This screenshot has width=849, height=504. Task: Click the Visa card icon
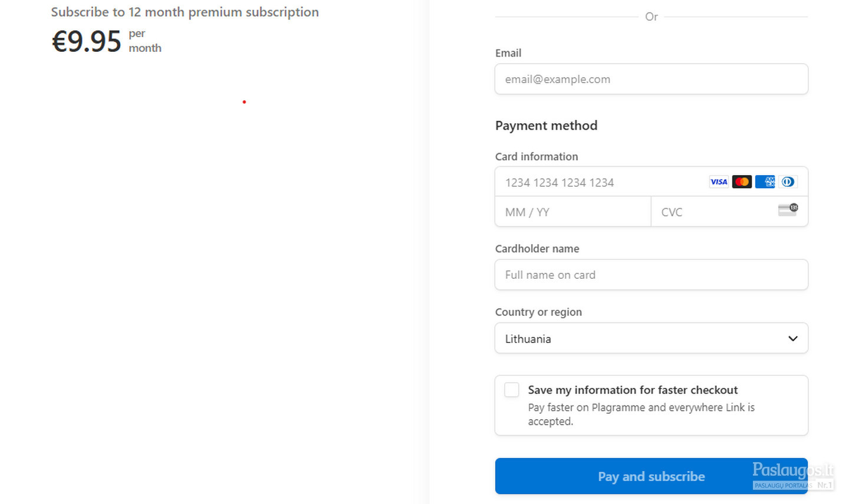pos(718,182)
